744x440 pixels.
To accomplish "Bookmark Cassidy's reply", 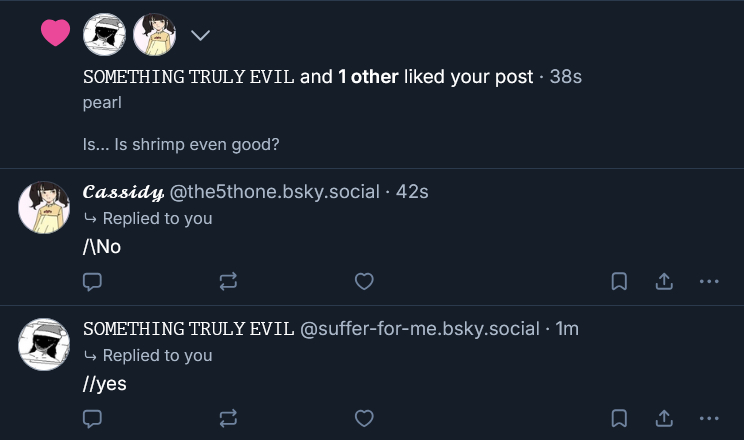I will coord(619,282).
